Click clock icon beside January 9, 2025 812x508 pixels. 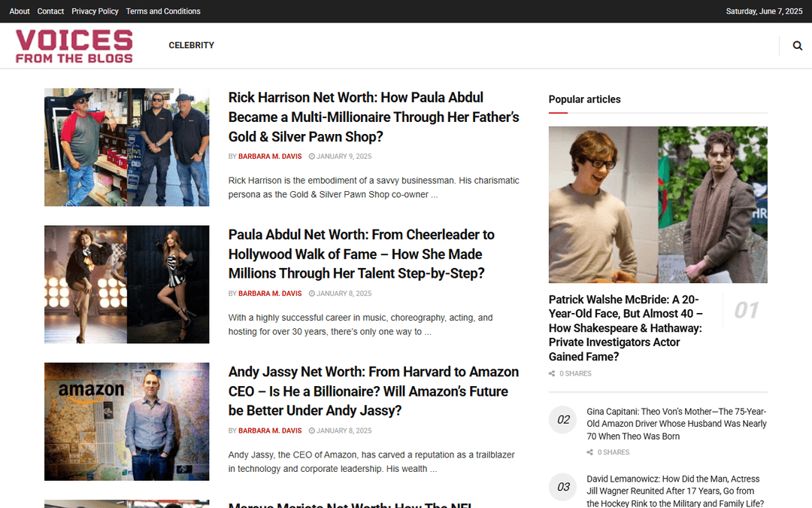(312, 157)
